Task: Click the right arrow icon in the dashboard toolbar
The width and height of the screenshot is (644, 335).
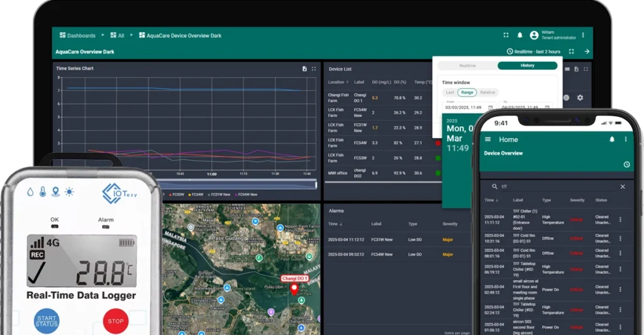Action: [x=587, y=52]
